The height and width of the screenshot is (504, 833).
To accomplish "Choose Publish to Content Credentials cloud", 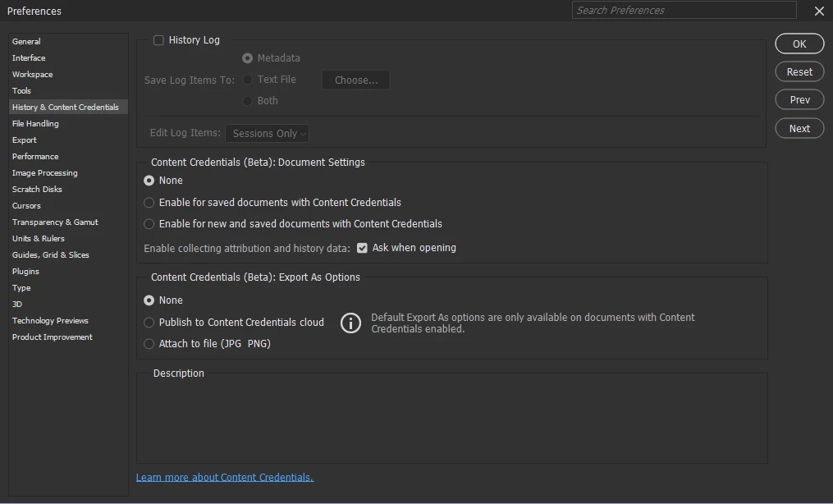I will pos(149,323).
